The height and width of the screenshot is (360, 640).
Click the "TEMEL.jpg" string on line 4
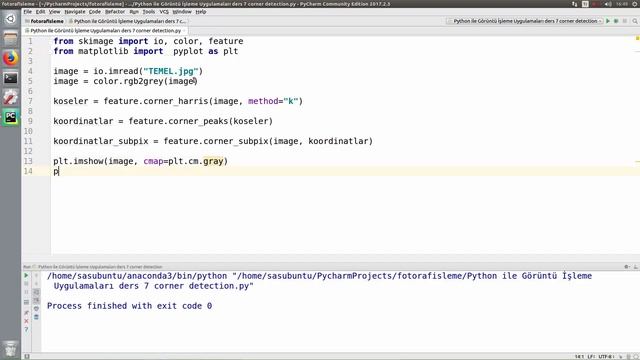[x=171, y=71]
